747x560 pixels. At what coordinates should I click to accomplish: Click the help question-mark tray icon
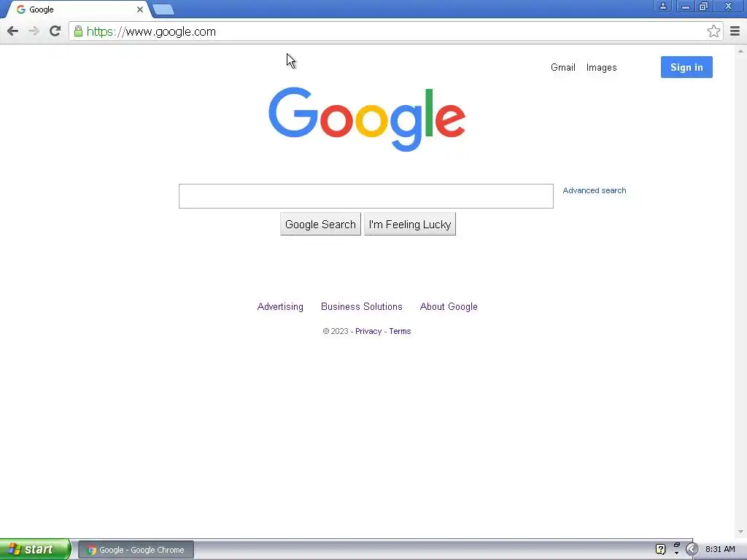[660, 549]
